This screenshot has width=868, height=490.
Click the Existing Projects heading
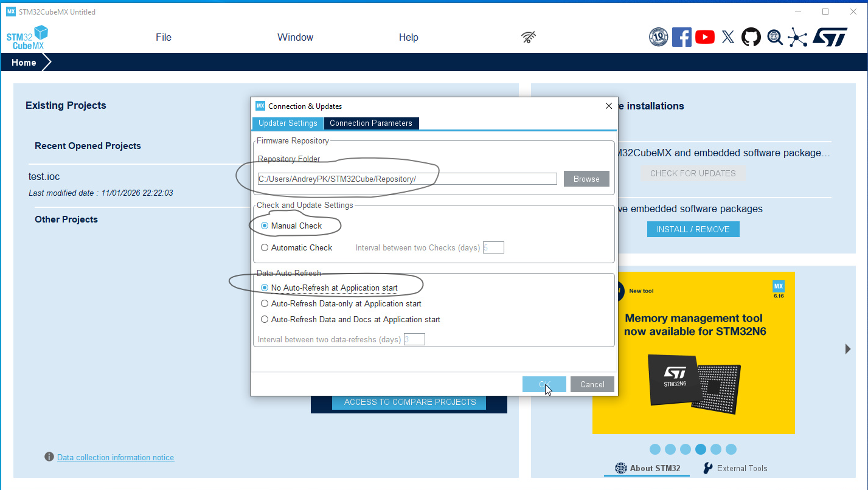coord(66,105)
